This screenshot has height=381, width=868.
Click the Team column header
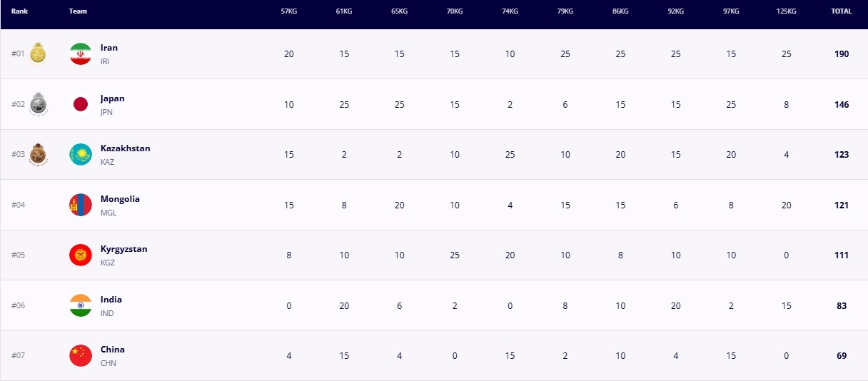point(78,11)
